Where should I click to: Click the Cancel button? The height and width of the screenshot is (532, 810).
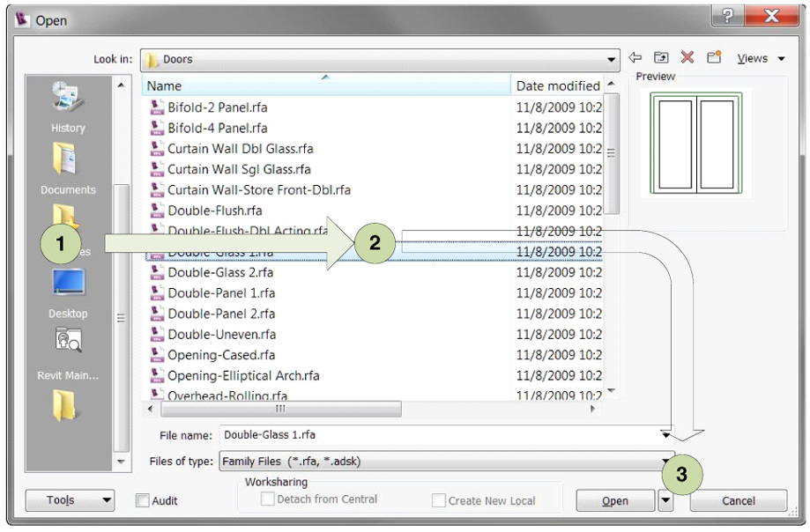point(738,500)
